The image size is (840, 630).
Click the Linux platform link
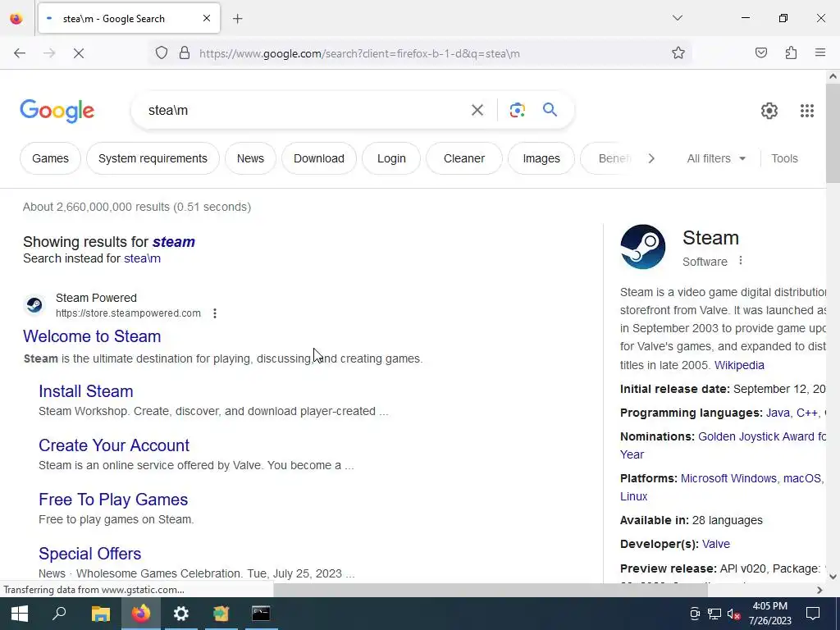coord(634,496)
